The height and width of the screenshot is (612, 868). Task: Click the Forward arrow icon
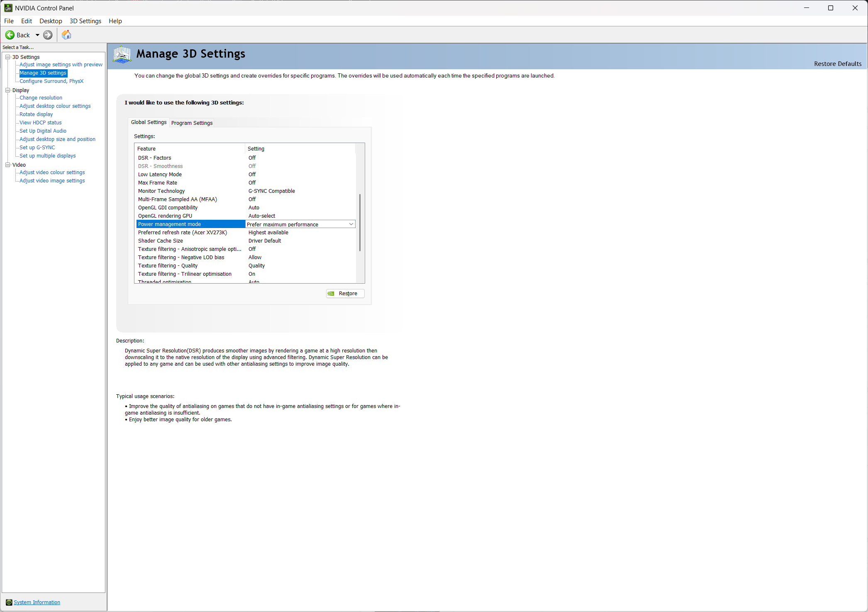pos(48,35)
